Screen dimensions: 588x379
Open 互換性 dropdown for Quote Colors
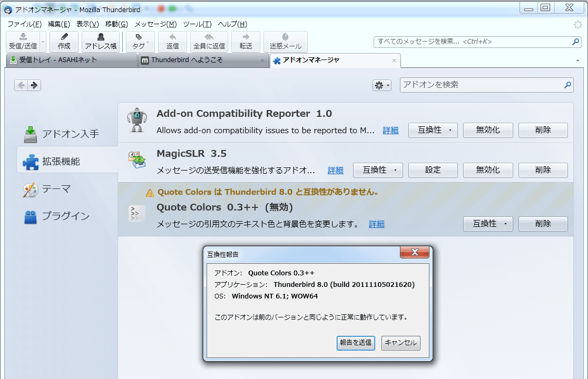pos(488,224)
